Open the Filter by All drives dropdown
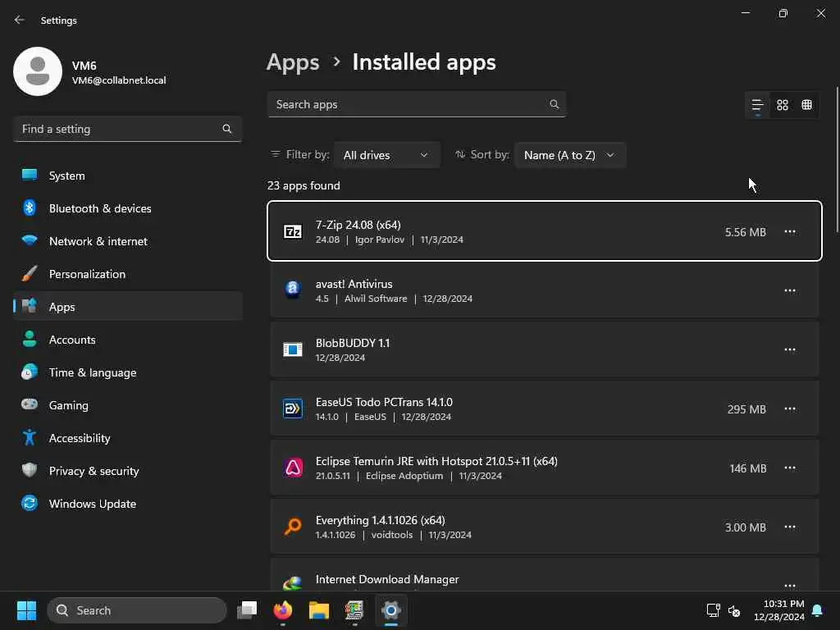 [386, 155]
